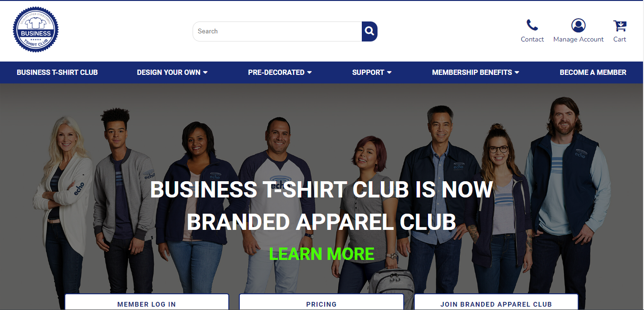Click the Business T-Shirt Club logo badge
Screen dimensions: 644x310
36,30
